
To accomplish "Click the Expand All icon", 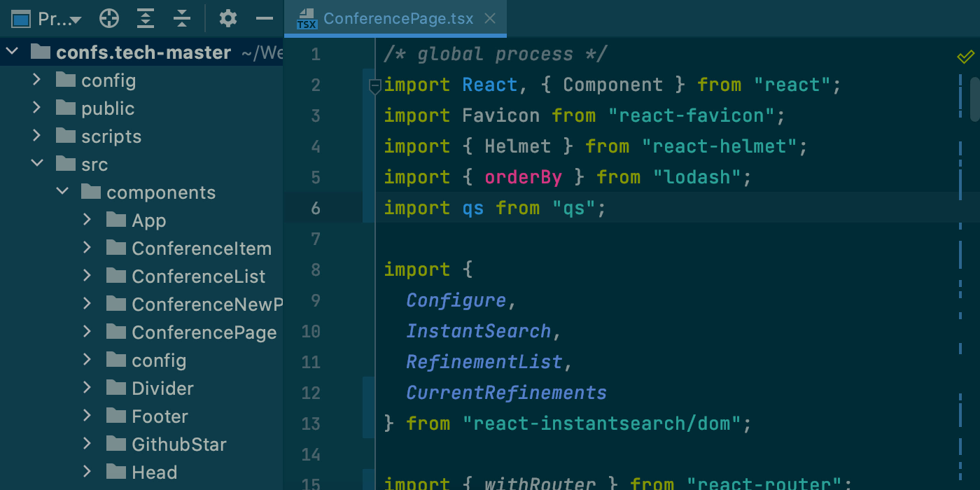I will (x=146, y=19).
